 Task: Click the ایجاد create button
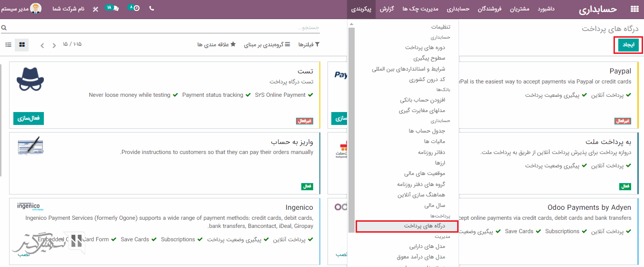click(x=628, y=45)
